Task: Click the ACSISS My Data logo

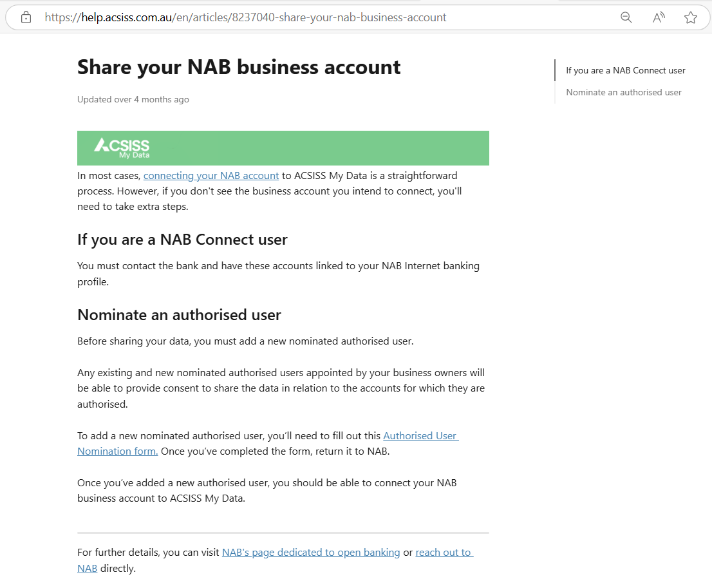Action: [122, 147]
